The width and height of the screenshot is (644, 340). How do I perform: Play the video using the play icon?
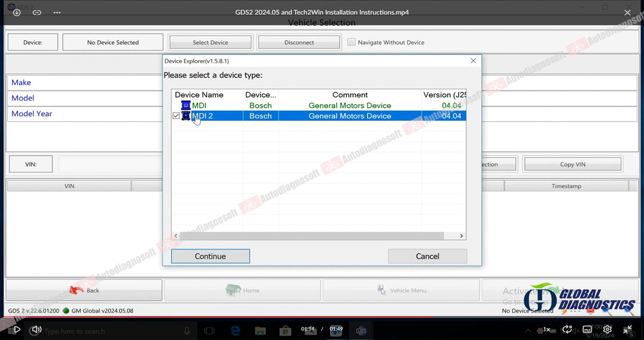[17, 329]
